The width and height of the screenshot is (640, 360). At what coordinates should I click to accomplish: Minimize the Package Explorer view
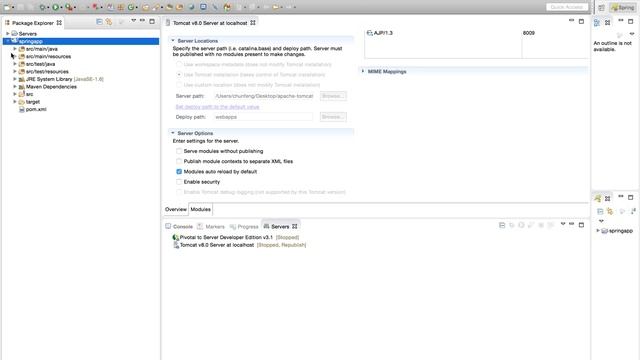coord(142,21)
